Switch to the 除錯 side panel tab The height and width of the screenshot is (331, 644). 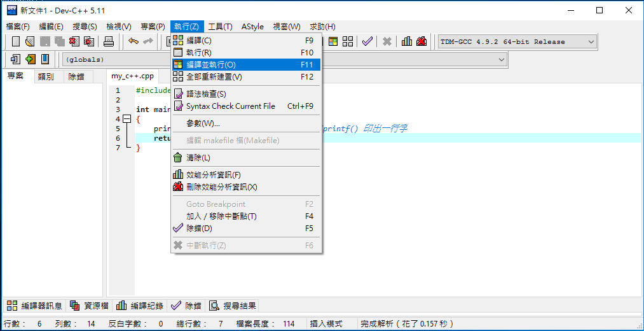click(77, 76)
